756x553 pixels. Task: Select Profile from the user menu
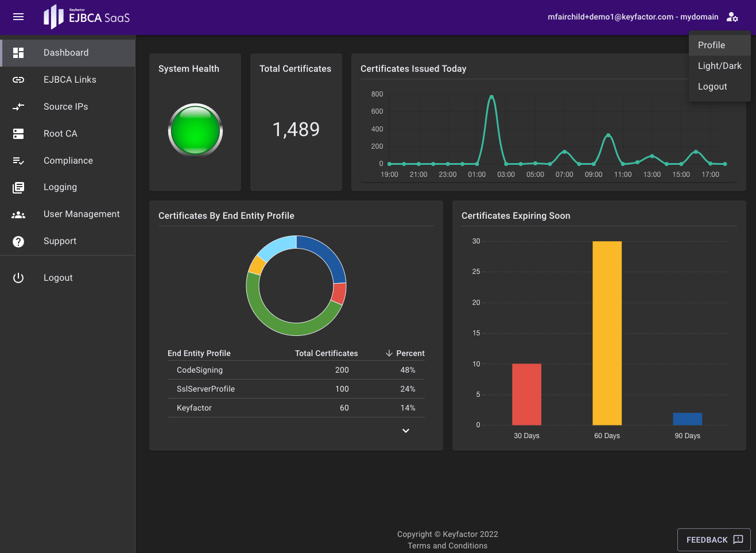[711, 45]
